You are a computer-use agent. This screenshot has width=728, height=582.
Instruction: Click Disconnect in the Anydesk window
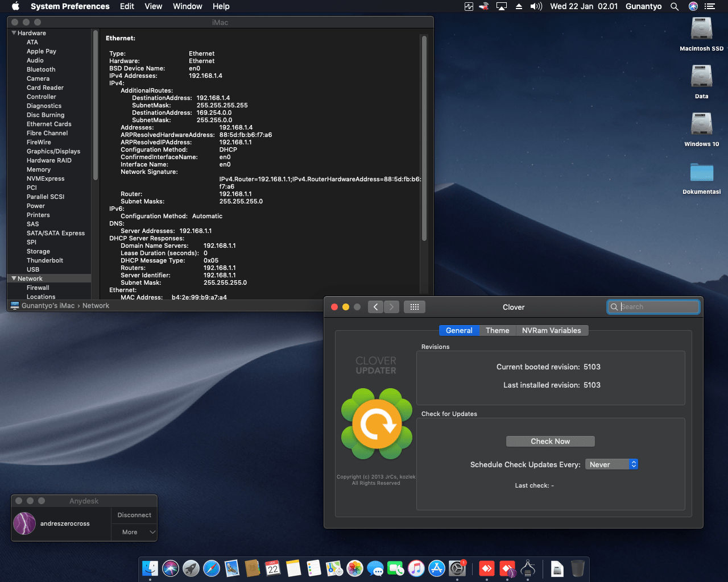pos(134,515)
